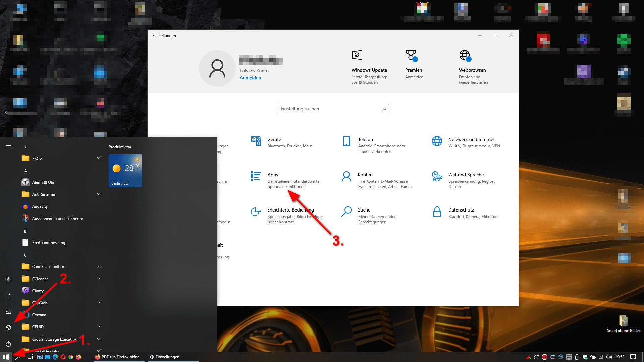This screenshot has height=362, width=644.
Task: Open the Webbrowsen globe icon
Action: [465, 56]
